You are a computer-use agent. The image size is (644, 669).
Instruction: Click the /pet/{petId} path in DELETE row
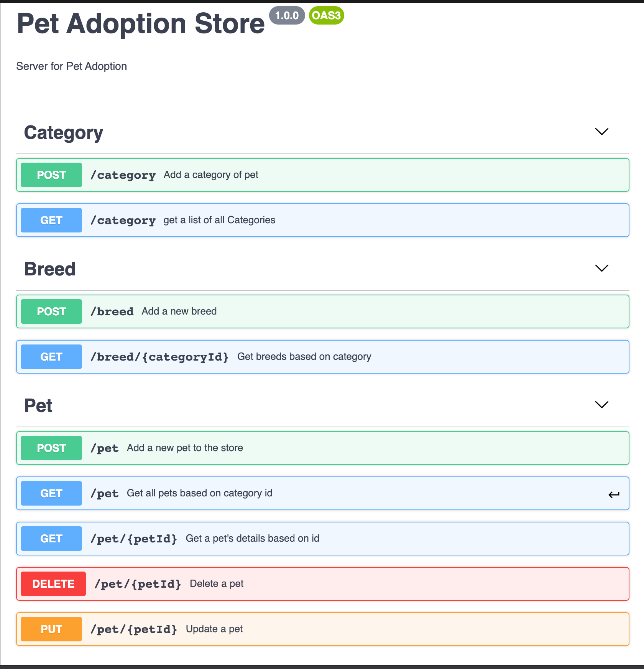138,584
